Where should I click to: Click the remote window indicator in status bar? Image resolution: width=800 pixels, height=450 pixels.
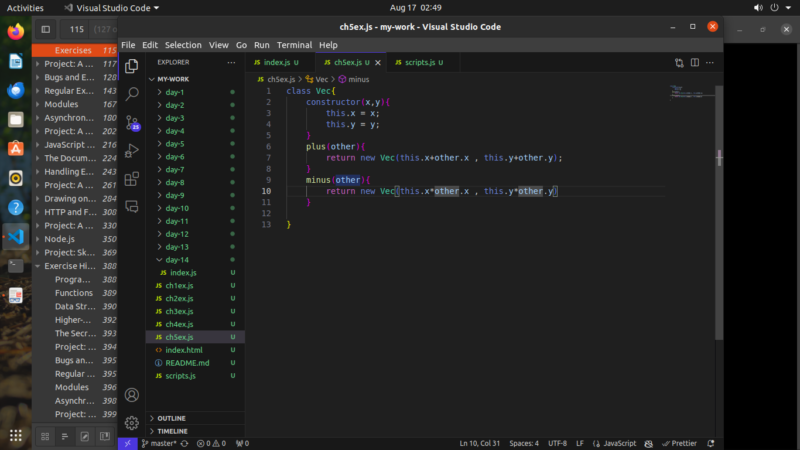click(x=128, y=443)
